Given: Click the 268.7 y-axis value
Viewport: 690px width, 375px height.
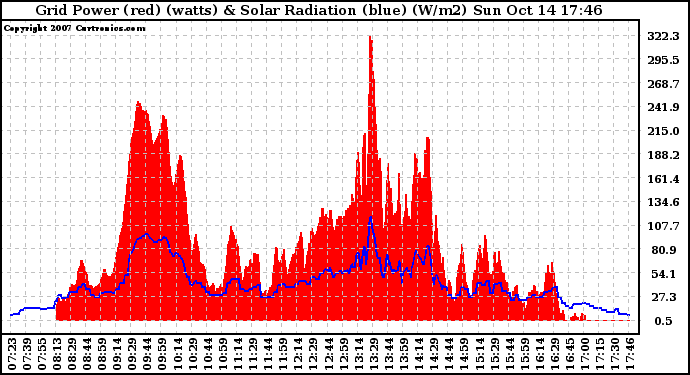Looking at the screenshot, I should click(x=663, y=84).
